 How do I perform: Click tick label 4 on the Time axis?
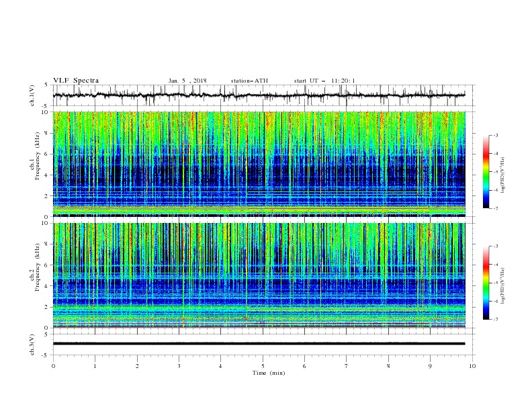point(220,366)
